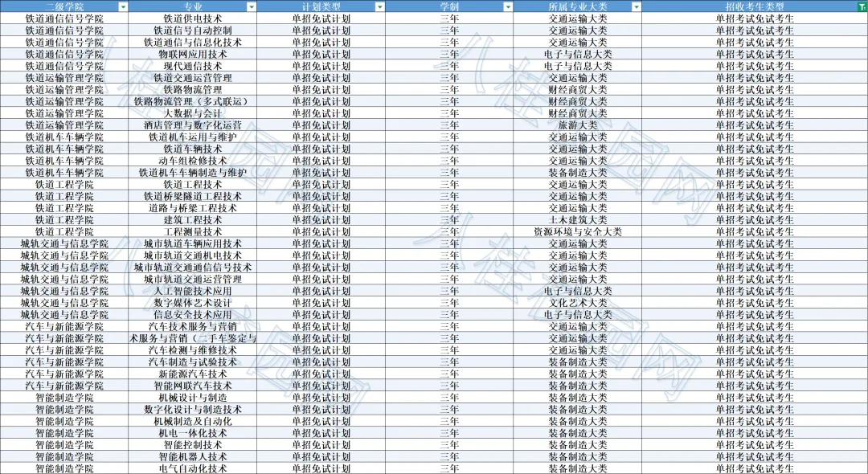Open the 二级学院 column filter dropdown
Image resolution: width=868 pixels, height=474 pixels.
(x=123, y=6)
